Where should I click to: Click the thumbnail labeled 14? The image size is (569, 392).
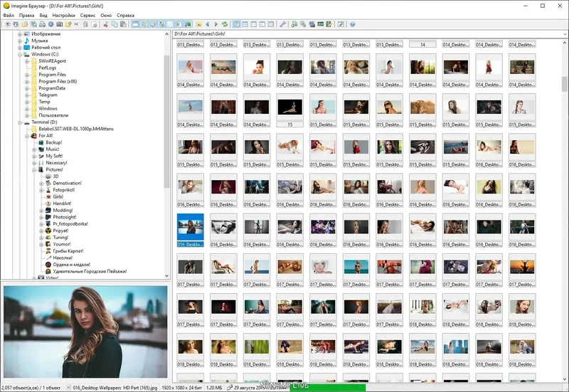pyautogui.click(x=422, y=44)
